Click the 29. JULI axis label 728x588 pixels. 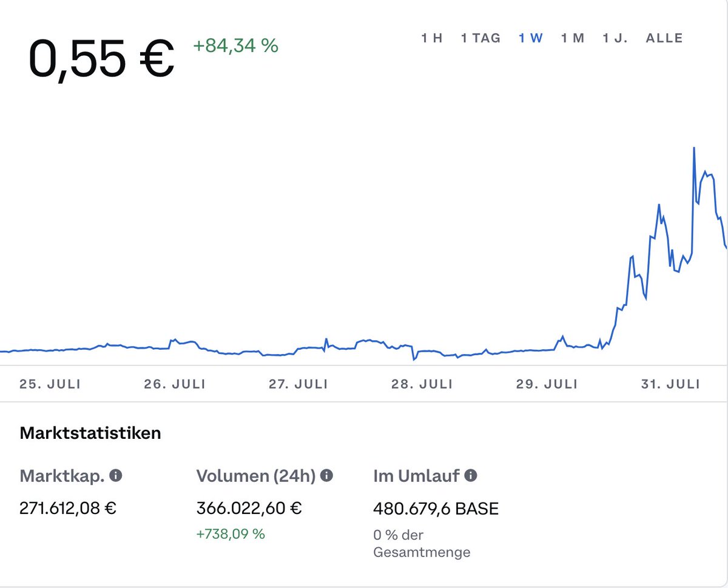tap(548, 384)
